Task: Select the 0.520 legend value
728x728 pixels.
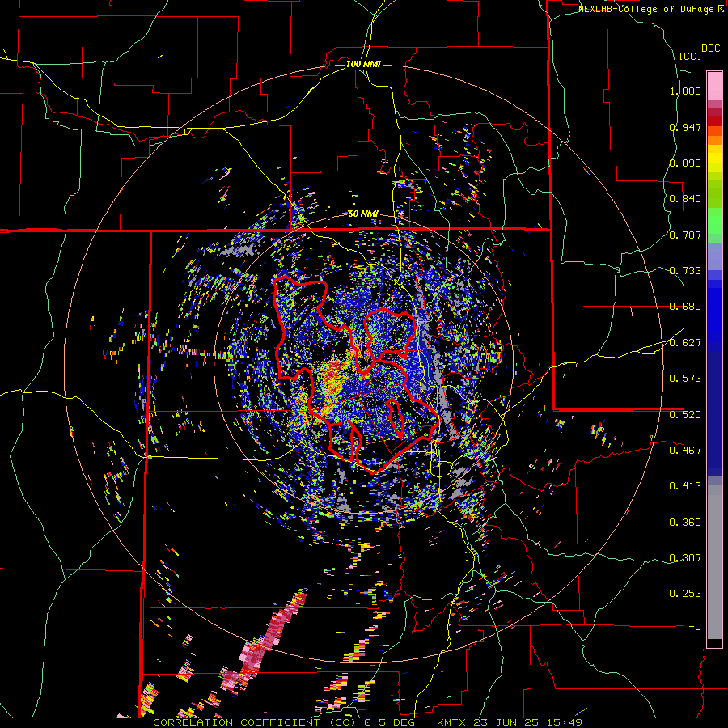Action: tap(685, 414)
